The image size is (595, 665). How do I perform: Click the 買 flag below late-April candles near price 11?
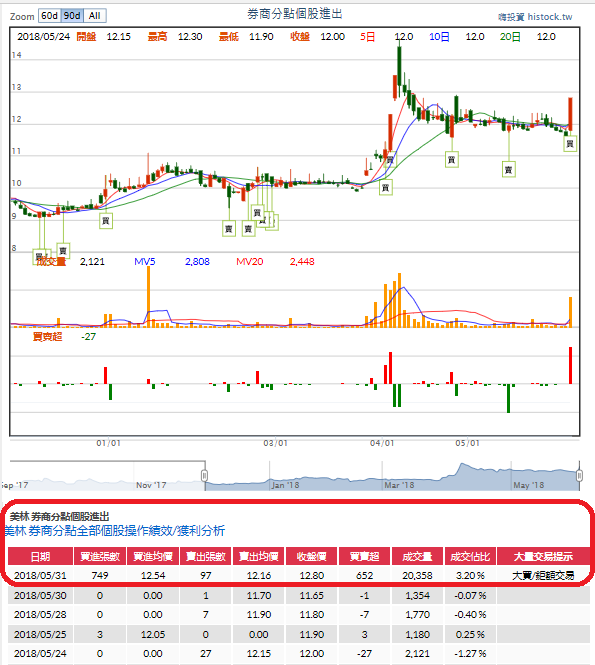(452, 159)
